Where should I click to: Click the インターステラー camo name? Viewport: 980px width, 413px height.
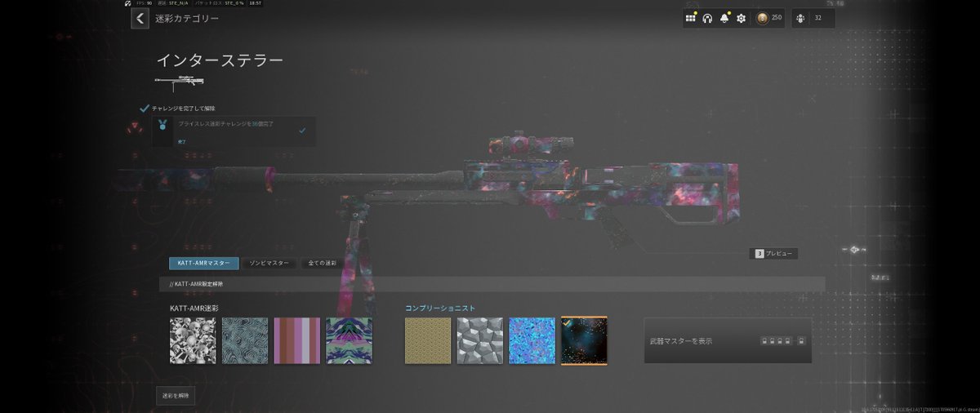[220, 61]
